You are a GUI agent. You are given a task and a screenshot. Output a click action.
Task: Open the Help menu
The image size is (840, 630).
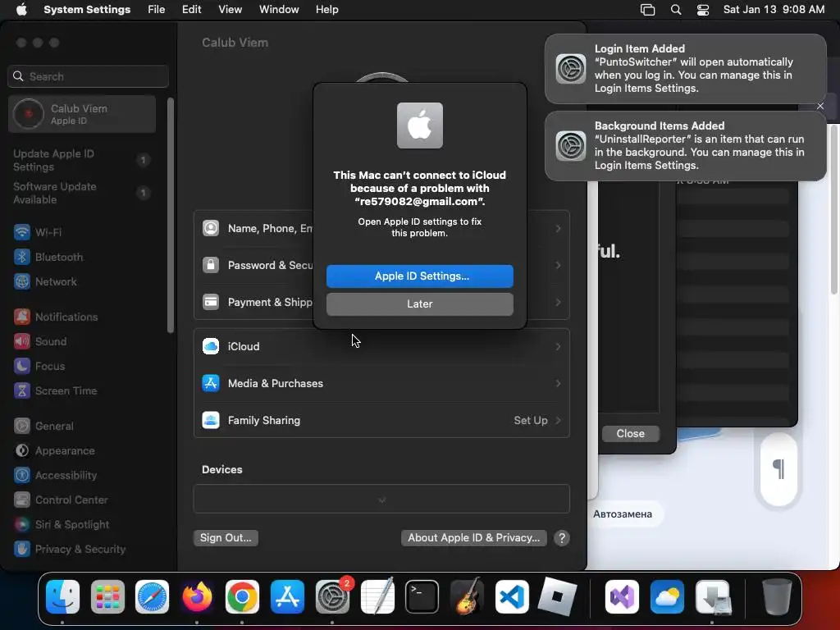point(326,10)
